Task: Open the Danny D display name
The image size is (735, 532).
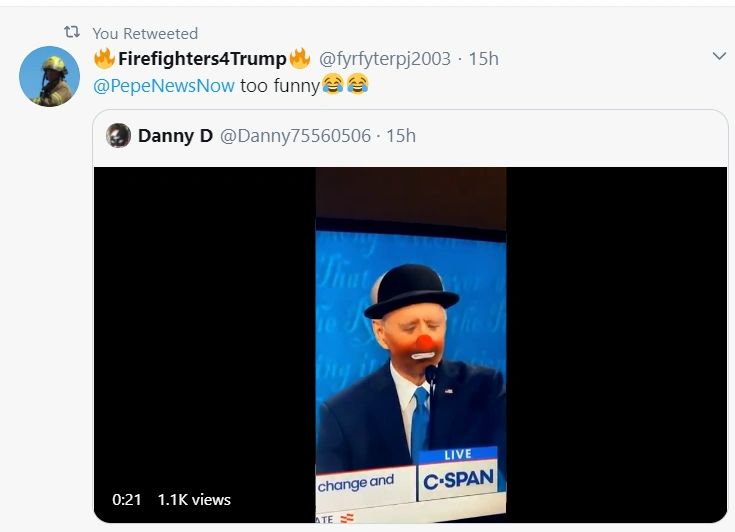Action: coord(175,136)
